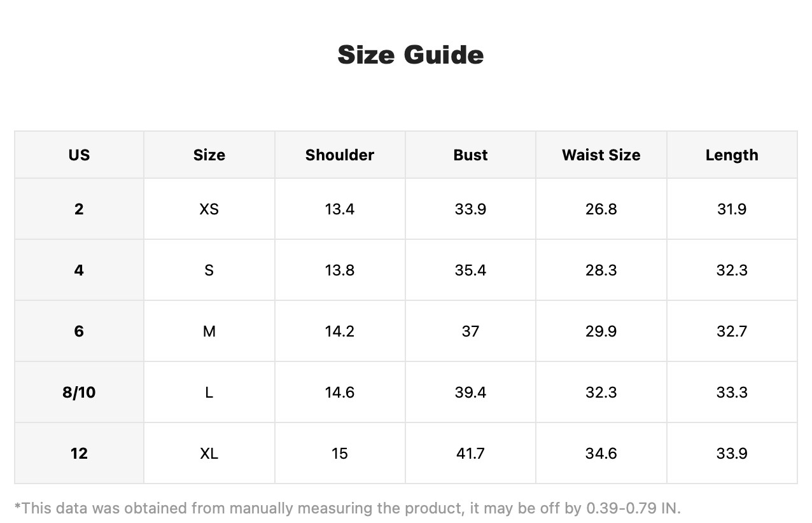Click US size 8/10 row label
This screenshot has height=523, width=812.
pos(79,392)
